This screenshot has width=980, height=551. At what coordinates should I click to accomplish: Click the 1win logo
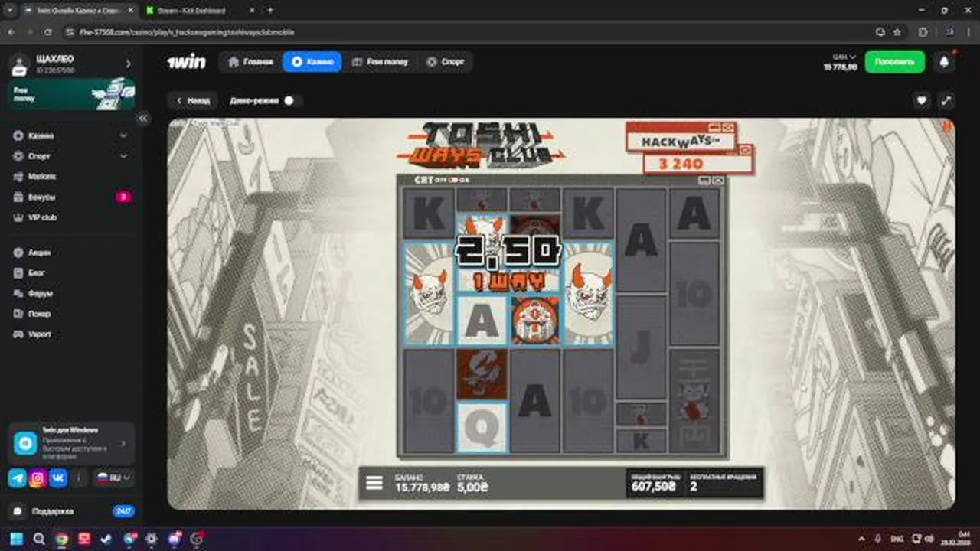[187, 62]
